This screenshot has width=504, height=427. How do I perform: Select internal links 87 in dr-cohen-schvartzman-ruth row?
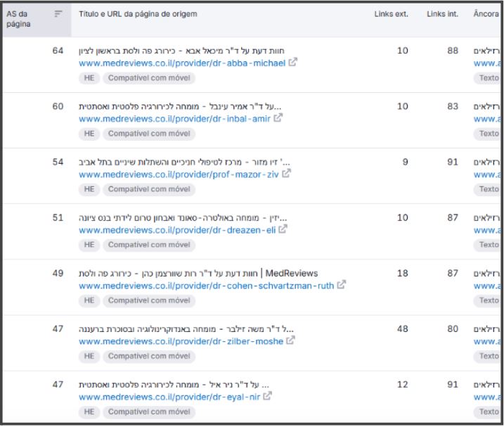click(453, 273)
